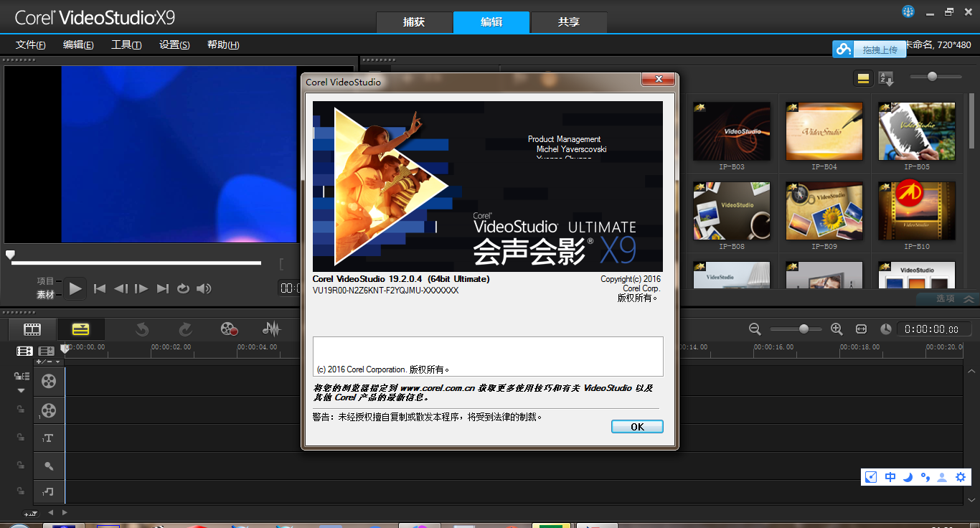
Task: Select 项目 play mode
Action: (x=46, y=281)
